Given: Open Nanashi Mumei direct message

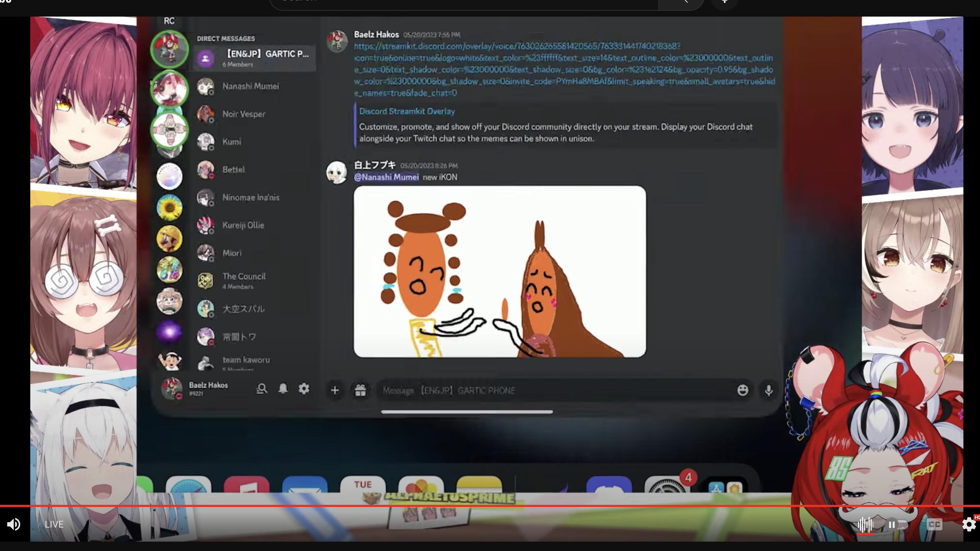Looking at the screenshot, I should click(254, 87).
